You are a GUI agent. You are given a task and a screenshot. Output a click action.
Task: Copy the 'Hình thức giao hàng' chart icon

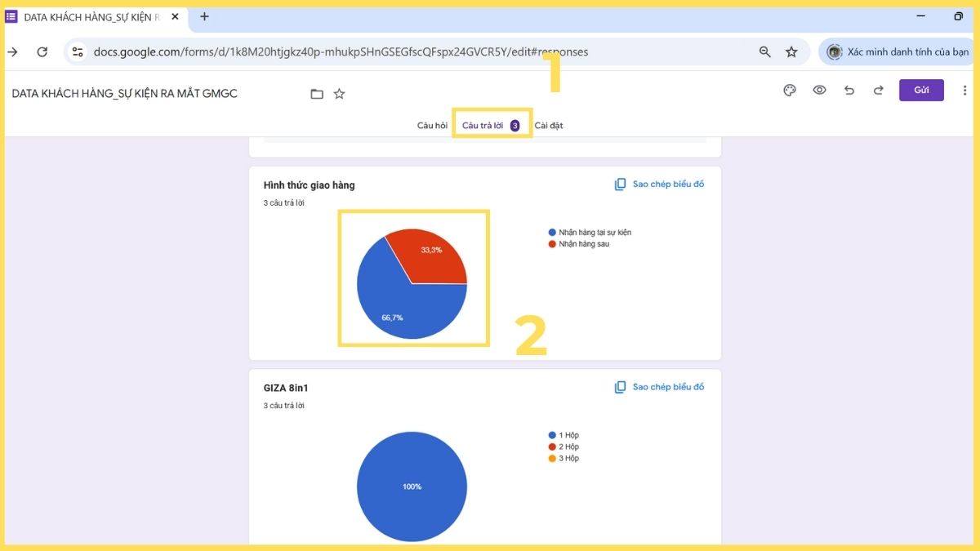[619, 184]
